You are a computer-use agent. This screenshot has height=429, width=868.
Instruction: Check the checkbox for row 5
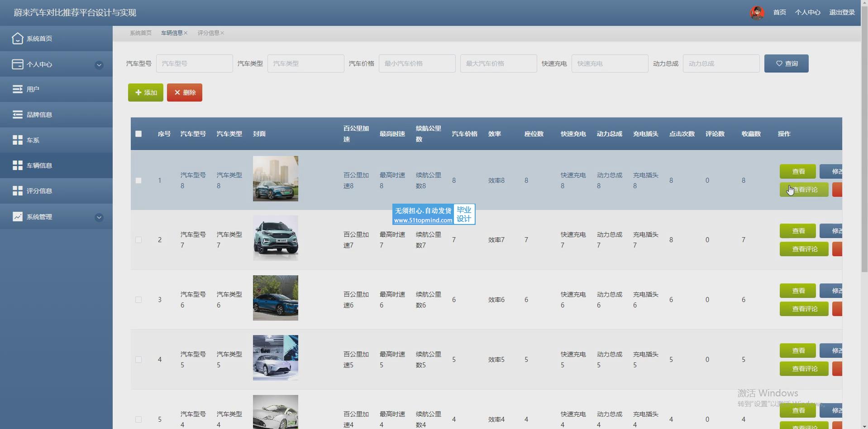pyautogui.click(x=138, y=419)
